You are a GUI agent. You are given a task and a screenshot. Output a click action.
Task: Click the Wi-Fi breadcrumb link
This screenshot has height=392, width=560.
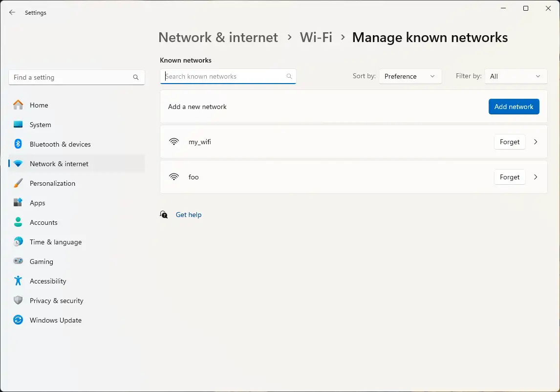tap(316, 37)
